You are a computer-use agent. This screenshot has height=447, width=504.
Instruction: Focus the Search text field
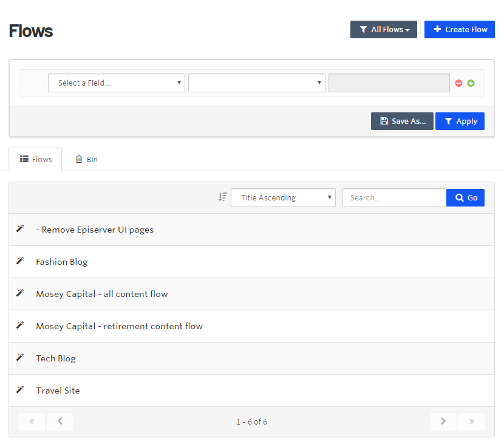pyautogui.click(x=394, y=197)
